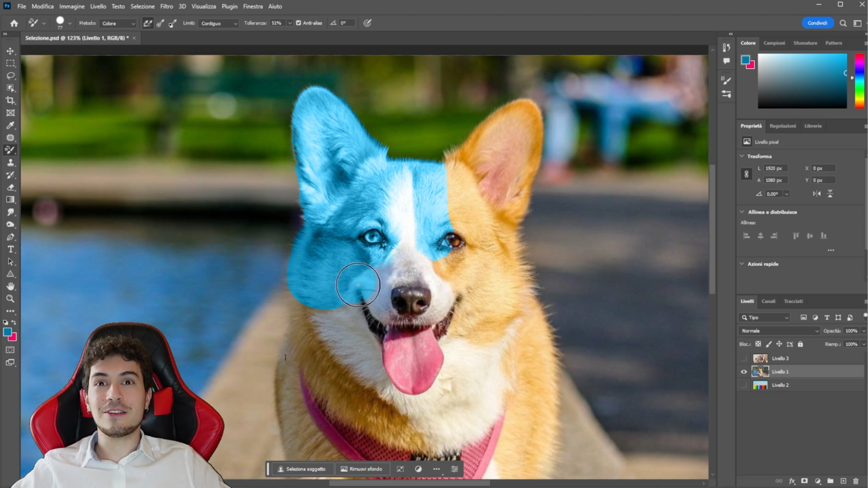Screen dimensions: 868x488
Task: Select the Eyedropper tool
Action: click(10, 125)
